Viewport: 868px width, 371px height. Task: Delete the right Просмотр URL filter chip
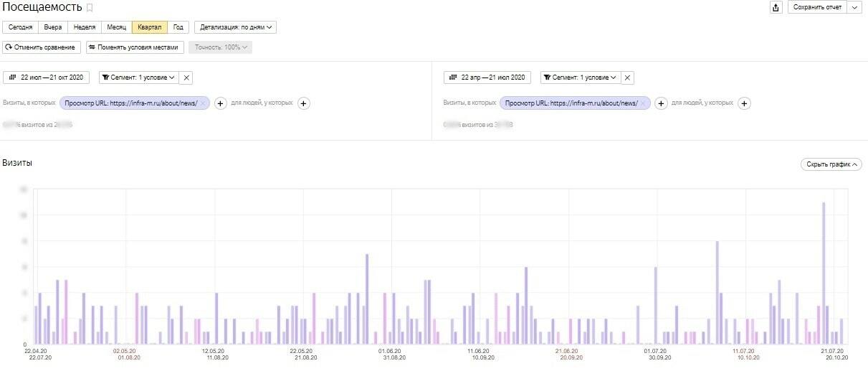[x=644, y=103]
